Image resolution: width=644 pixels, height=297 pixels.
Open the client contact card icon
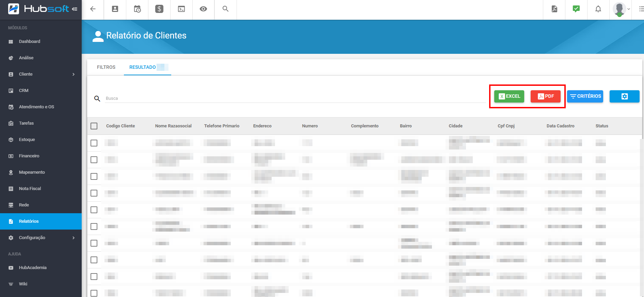point(115,9)
